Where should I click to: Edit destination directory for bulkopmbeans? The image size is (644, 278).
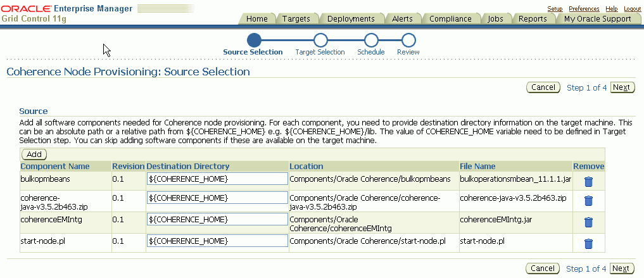[x=217, y=179]
